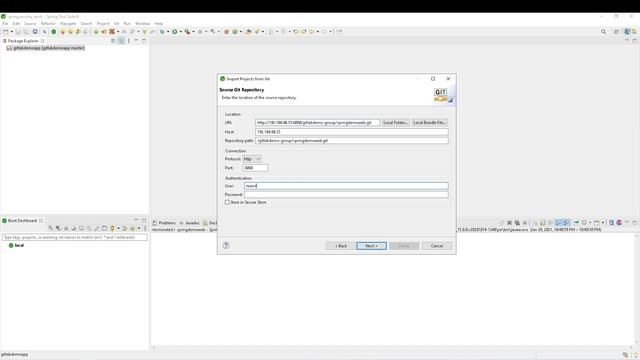This screenshot has width=640, height=360.
Task: Select the Boot Dashboard tab
Action: coord(22,220)
